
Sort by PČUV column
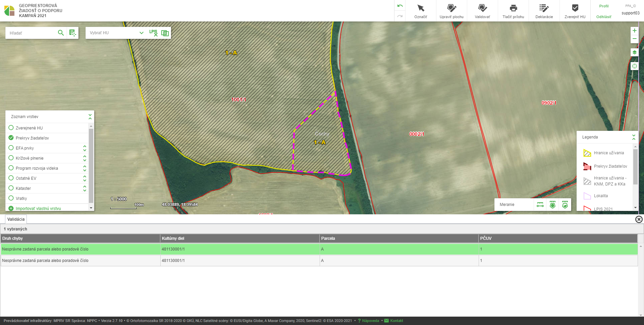pos(558,238)
